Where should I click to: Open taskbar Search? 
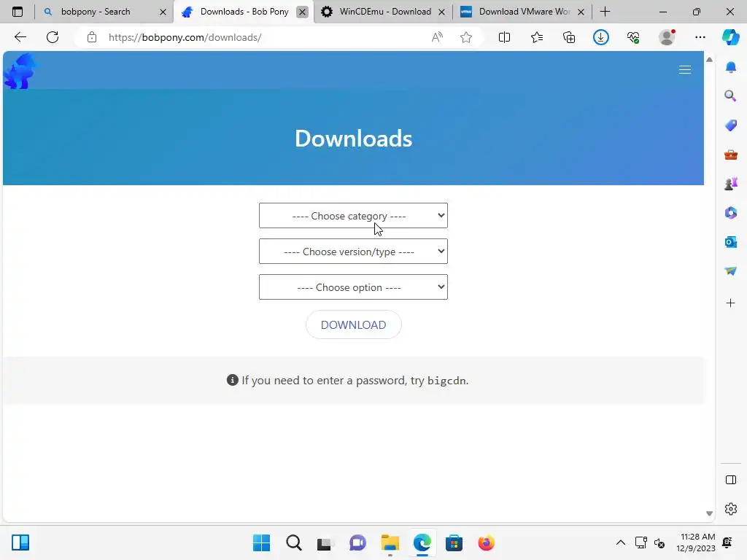point(293,542)
